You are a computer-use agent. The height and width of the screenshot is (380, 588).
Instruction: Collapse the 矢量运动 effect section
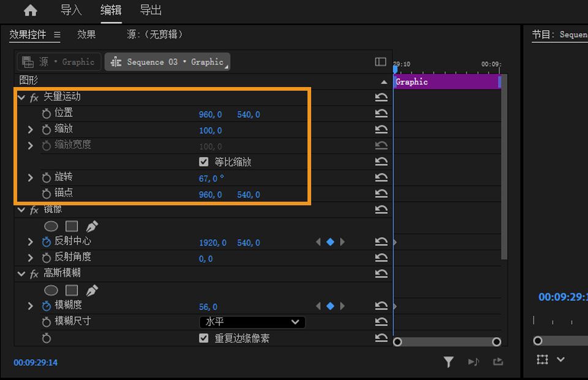coord(21,96)
